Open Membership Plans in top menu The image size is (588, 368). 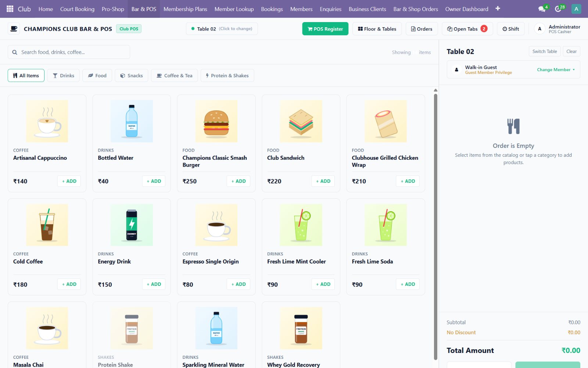(185, 9)
